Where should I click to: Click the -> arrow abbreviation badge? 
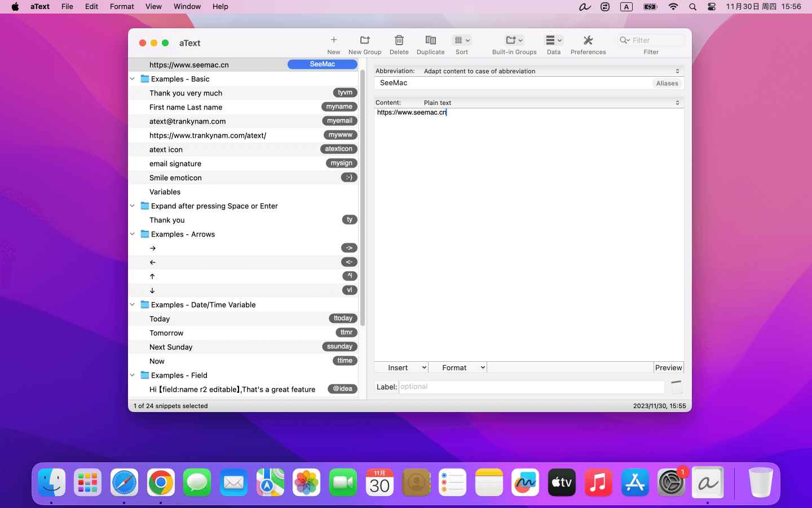(x=349, y=248)
